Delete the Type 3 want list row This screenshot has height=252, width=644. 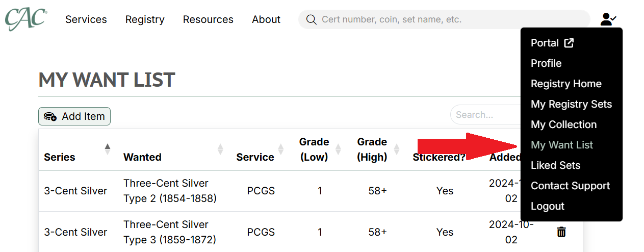(561, 232)
